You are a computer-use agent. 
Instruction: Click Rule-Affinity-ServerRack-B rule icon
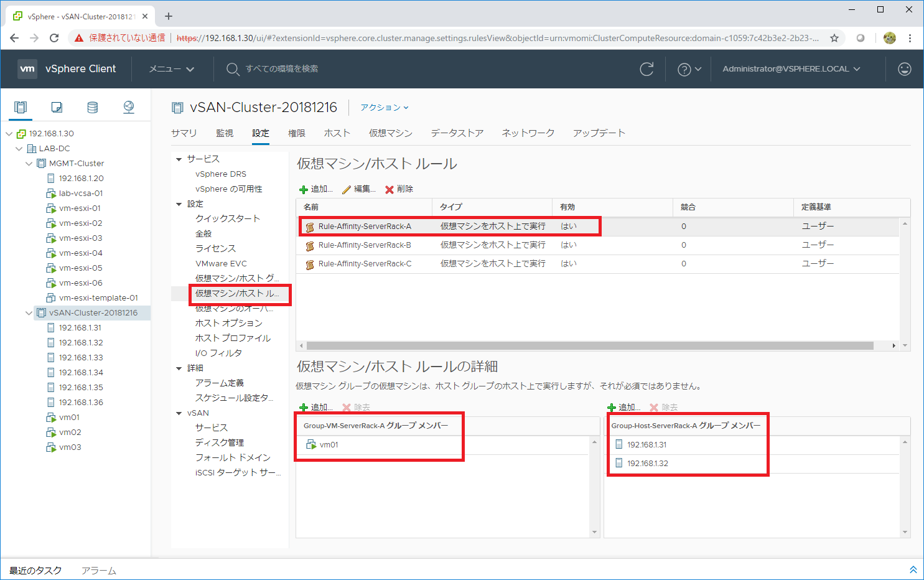point(310,246)
